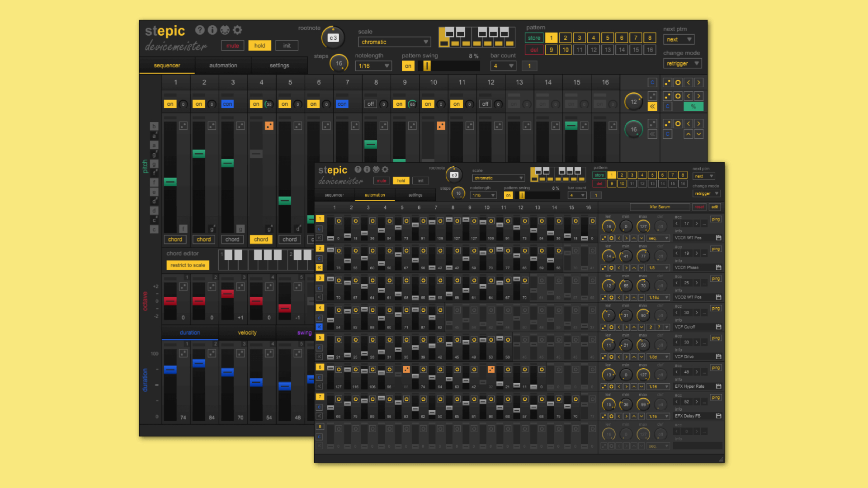Toggle red 'mute' button in back window
Image resolution: width=868 pixels, height=488 pixels.
coord(232,46)
